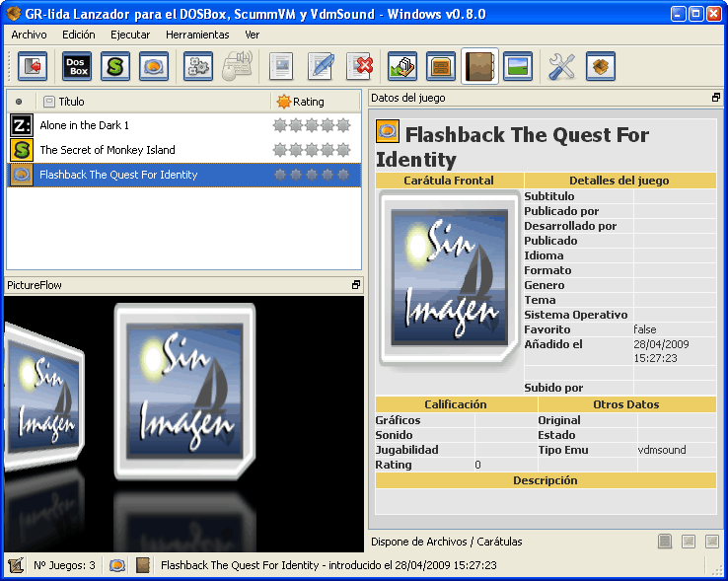Click the left tilted PictureFlow cover

[42, 398]
